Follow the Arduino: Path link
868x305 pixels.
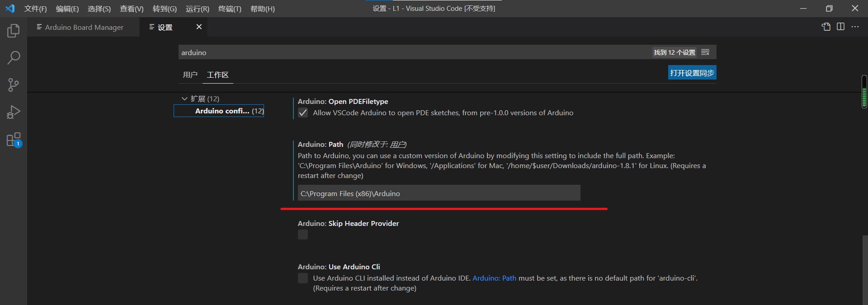point(494,278)
